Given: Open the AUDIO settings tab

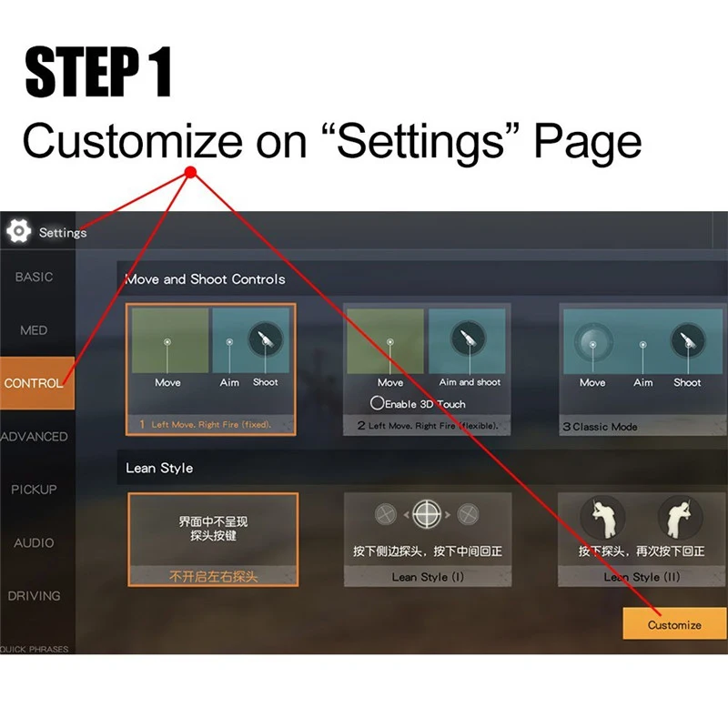Looking at the screenshot, I should tap(34, 542).
